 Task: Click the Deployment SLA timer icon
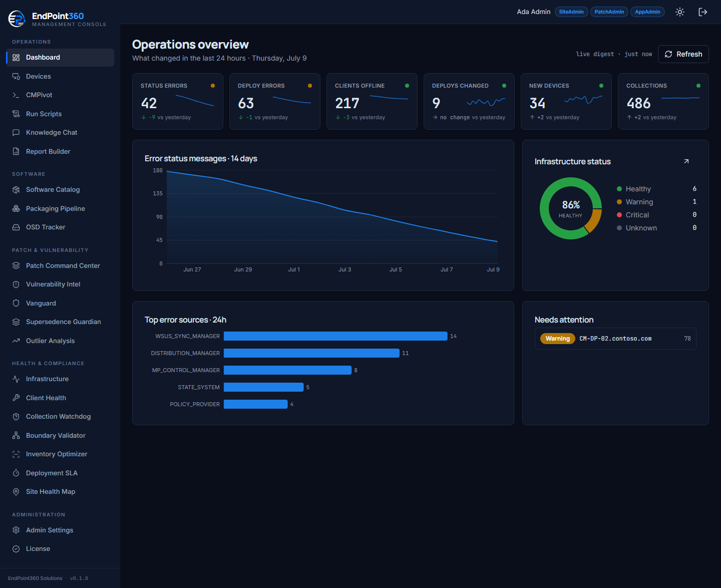[16, 473]
